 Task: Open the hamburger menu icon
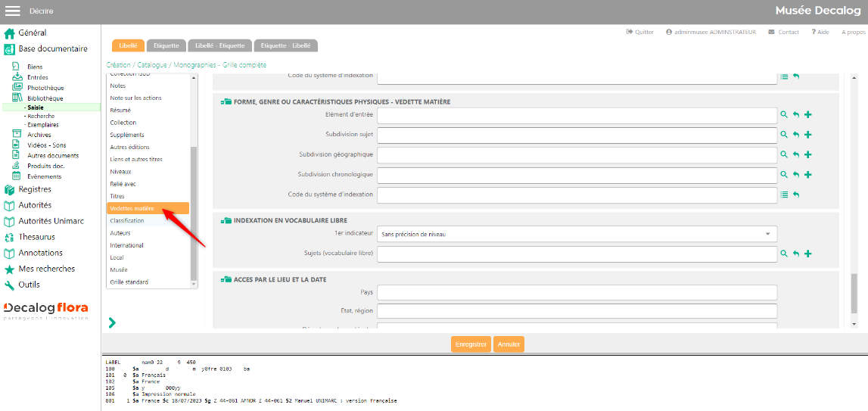13,11
